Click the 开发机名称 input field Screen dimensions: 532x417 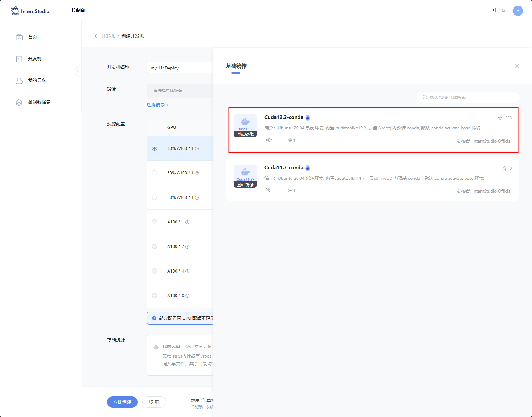point(180,68)
